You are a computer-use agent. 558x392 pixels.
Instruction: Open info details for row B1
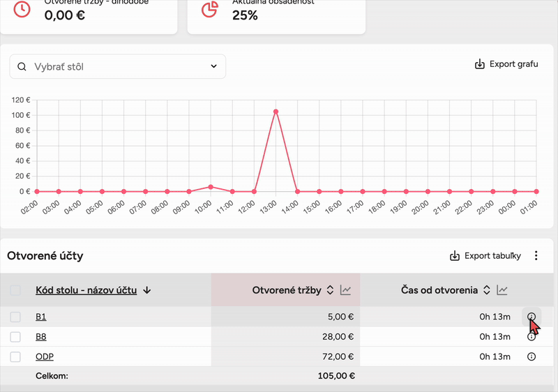tap(531, 317)
